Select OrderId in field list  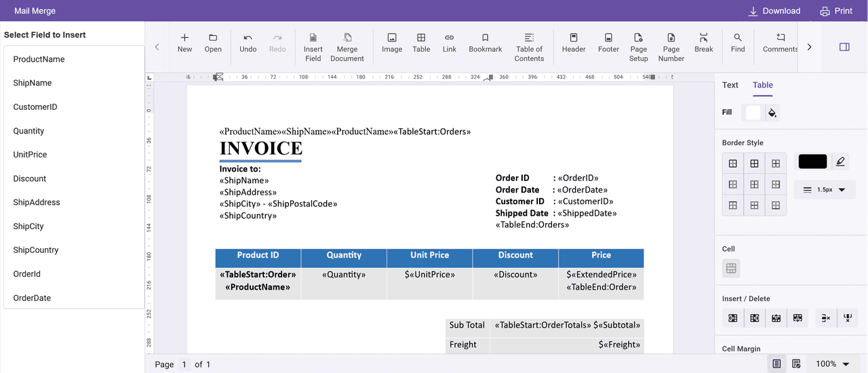coord(74,274)
